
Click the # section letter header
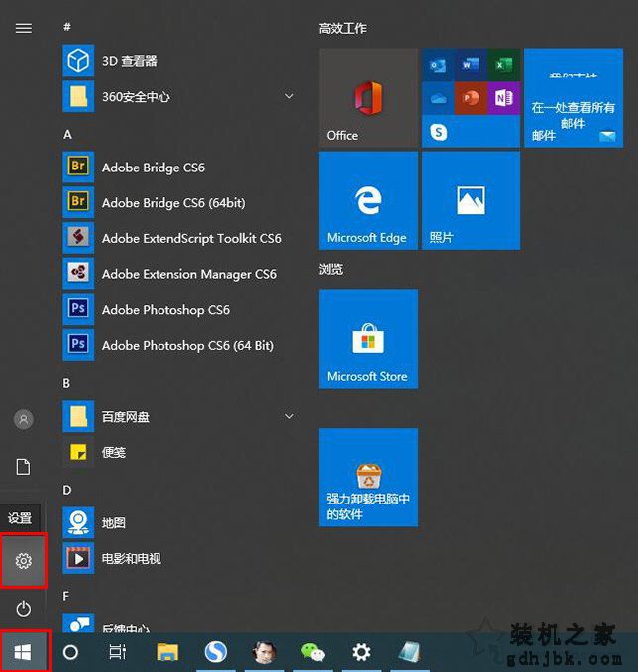(67, 27)
